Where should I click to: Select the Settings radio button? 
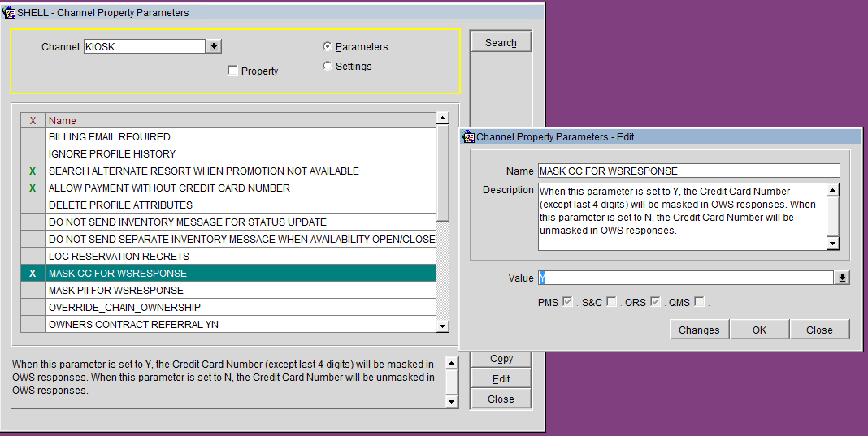tap(327, 67)
